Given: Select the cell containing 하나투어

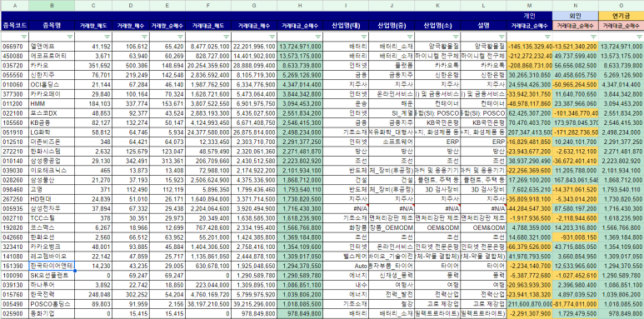Looking at the screenshot, I should [52, 285].
